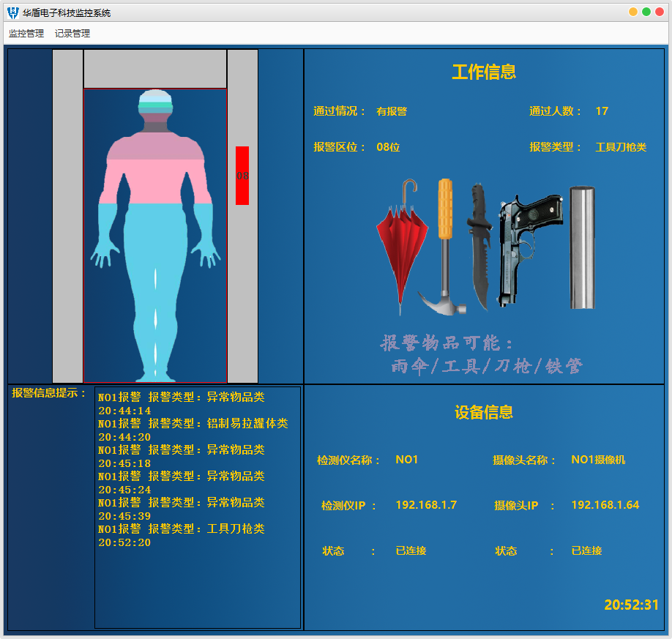The width and height of the screenshot is (672, 639).
Task: Click the camera IP 192.168.1.64 value
Action: click(605, 505)
